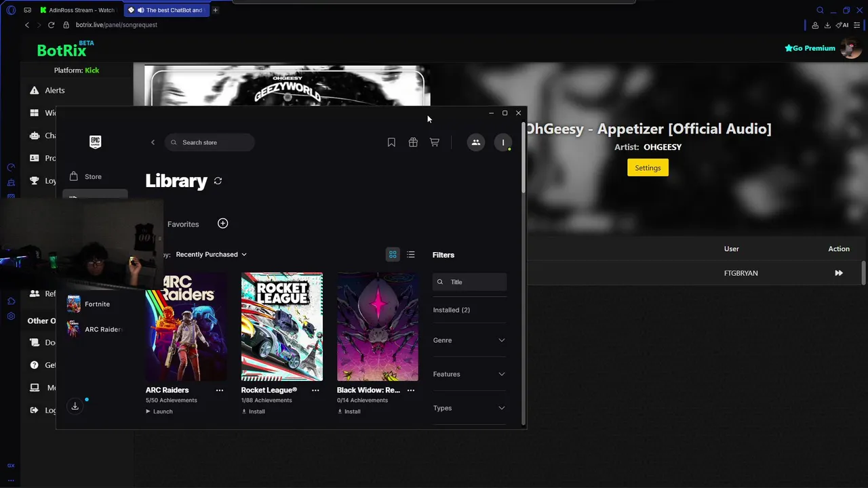Open the Store sidebar item
This screenshot has width=868, height=488.
[95, 177]
